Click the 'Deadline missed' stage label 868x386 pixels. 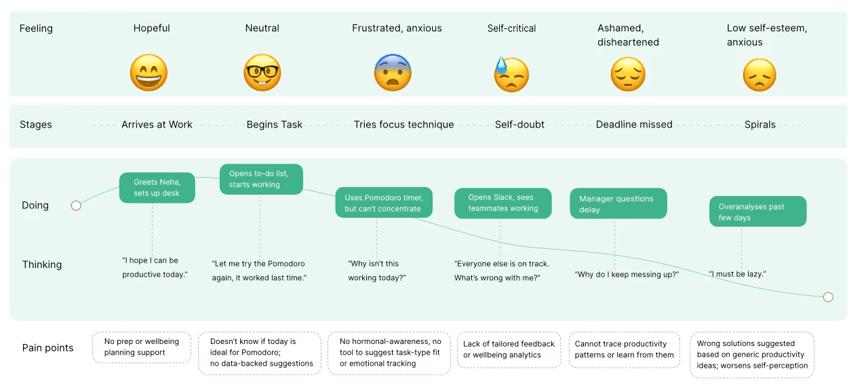tap(634, 125)
